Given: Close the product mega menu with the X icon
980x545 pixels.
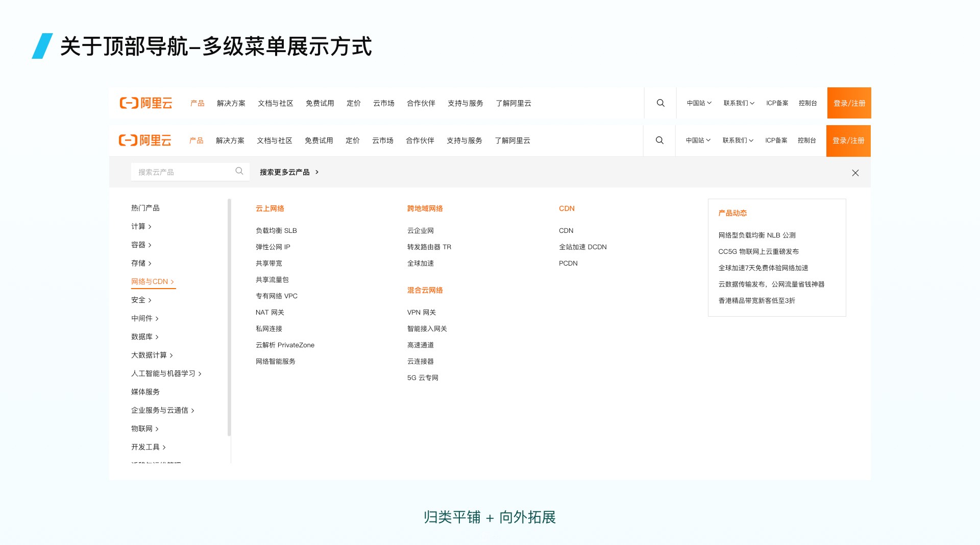Looking at the screenshot, I should pos(855,173).
